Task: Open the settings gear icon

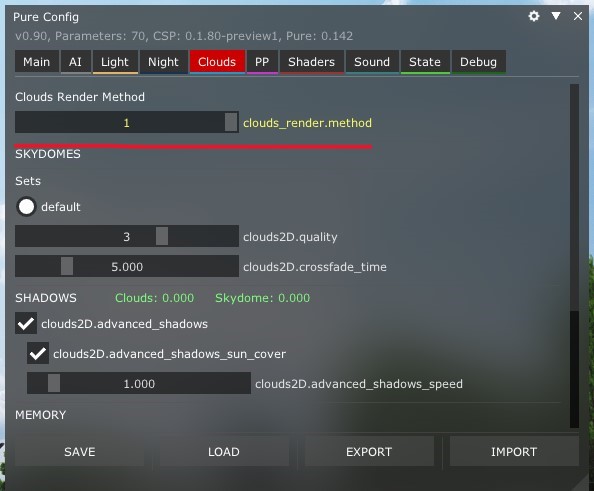Action: coord(534,16)
